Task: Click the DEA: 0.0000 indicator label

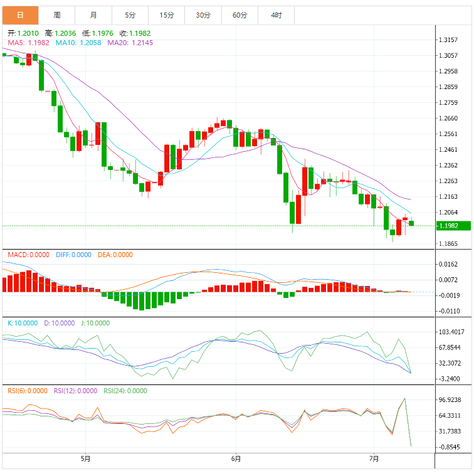Action: [115, 255]
